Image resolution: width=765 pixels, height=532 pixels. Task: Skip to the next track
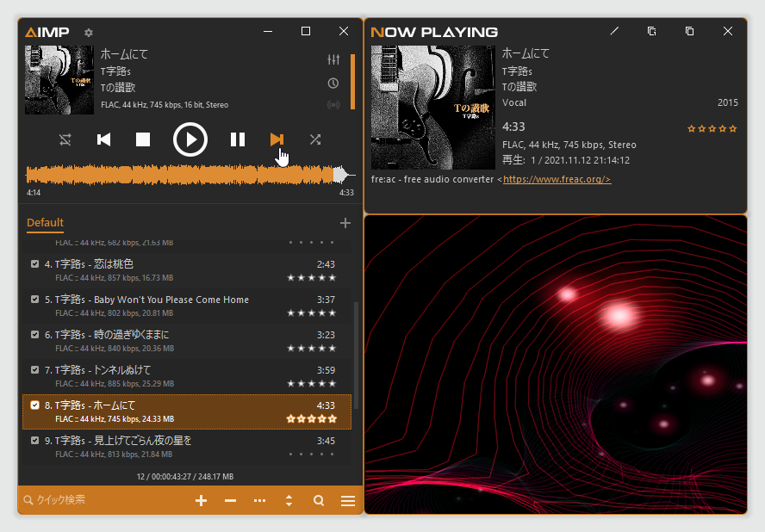coord(277,140)
